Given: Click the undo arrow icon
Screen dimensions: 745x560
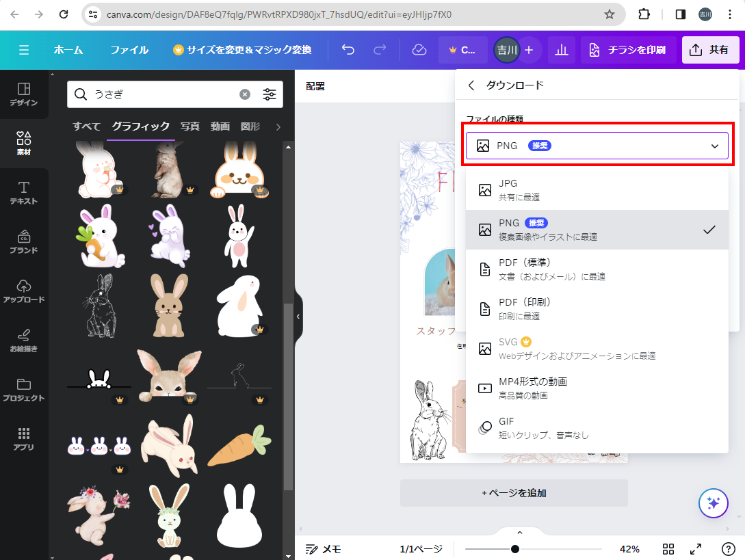Looking at the screenshot, I should pyautogui.click(x=348, y=50).
